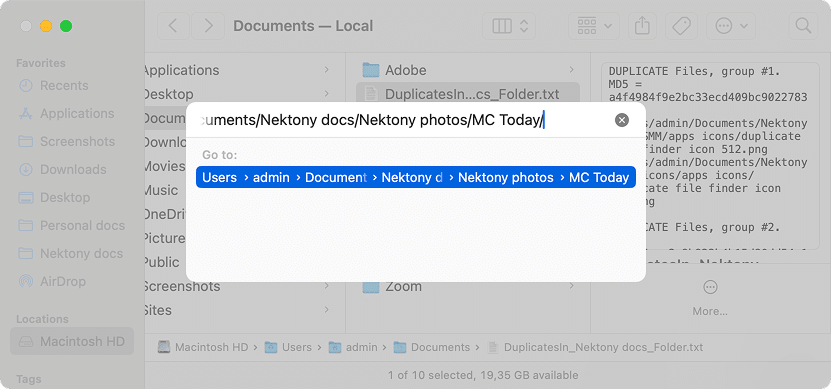Expand Screenshots folder chevron in column
Screen dimensions: 831x389
tap(326, 286)
